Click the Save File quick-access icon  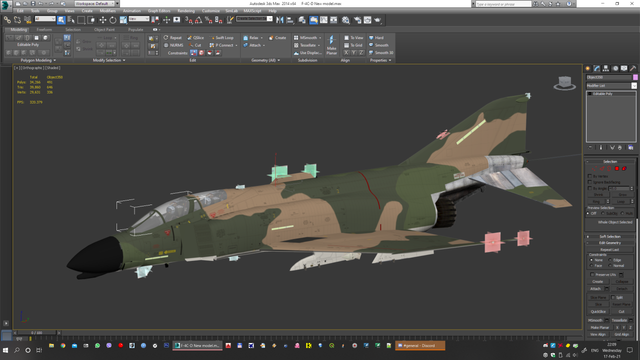click(x=33, y=3)
